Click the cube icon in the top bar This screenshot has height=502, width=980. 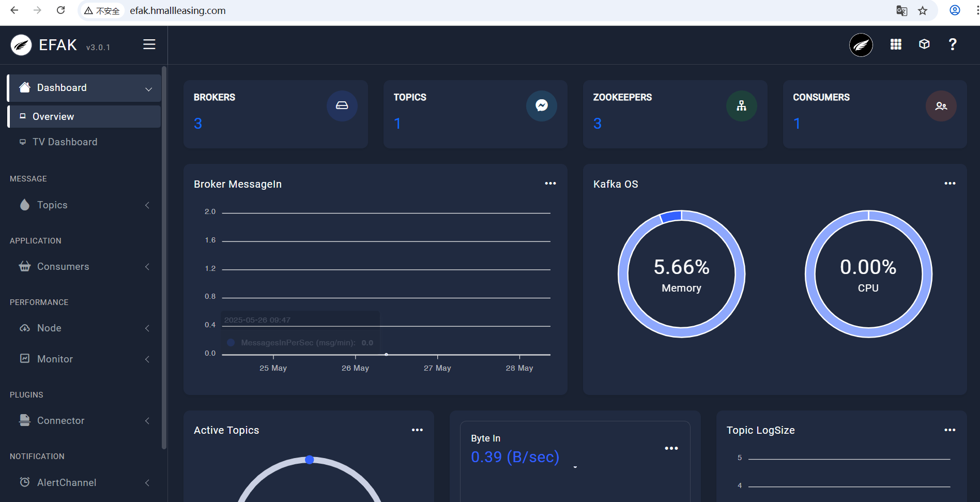(924, 44)
